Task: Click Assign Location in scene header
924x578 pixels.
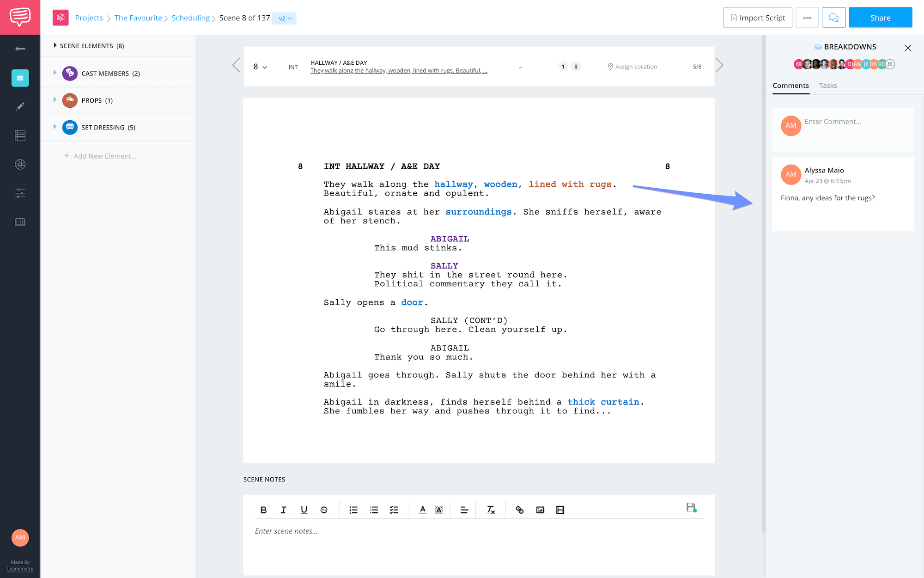Action: pyautogui.click(x=632, y=67)
